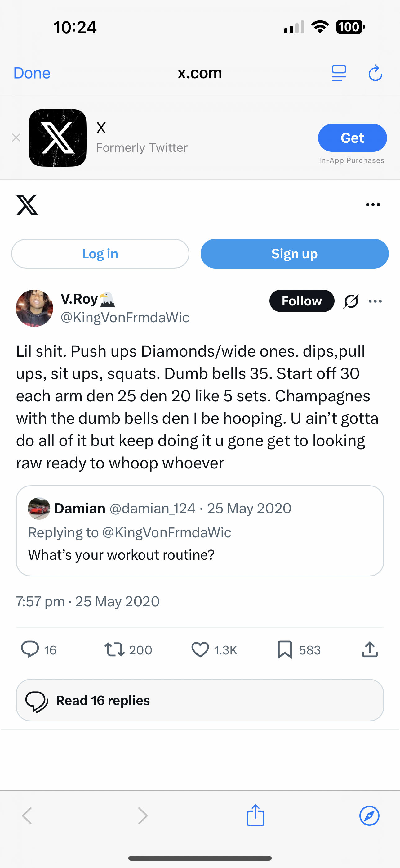Open Grok icon beside Follow button
Viewport: 400px width, 868px height.
click(x=351, y=301)
